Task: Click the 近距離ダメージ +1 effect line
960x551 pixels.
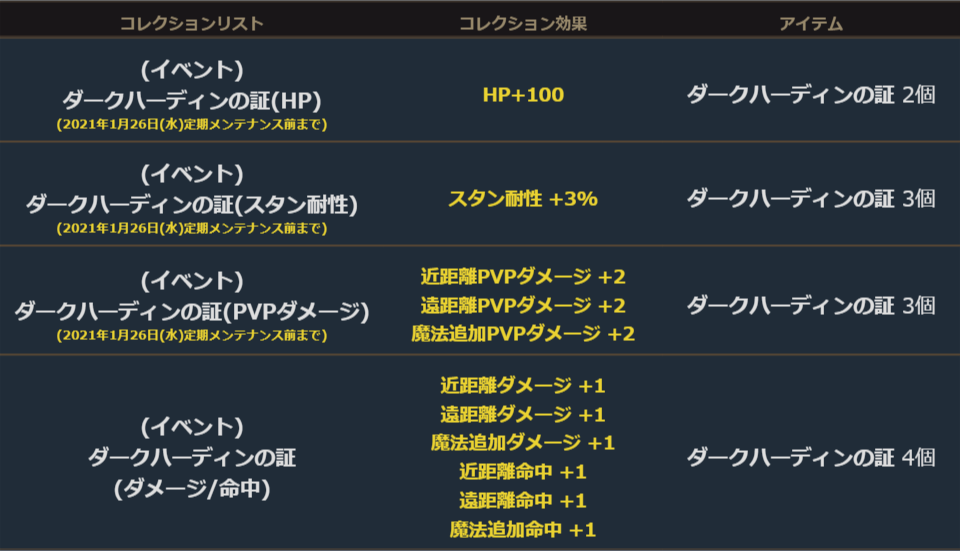Action: click(523, 385)
